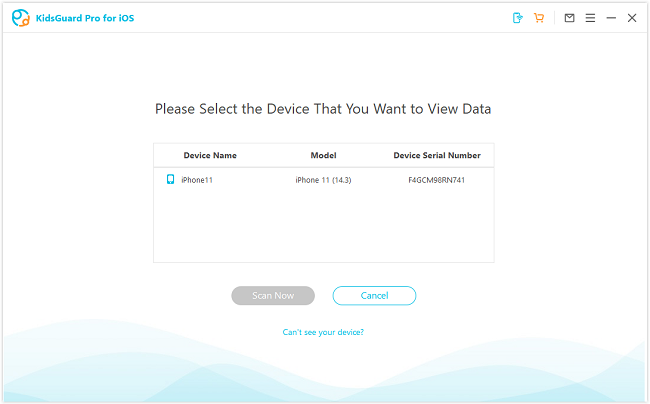Open the export/register icon in title bar
650x404 pixels.
tap(517, 18)
